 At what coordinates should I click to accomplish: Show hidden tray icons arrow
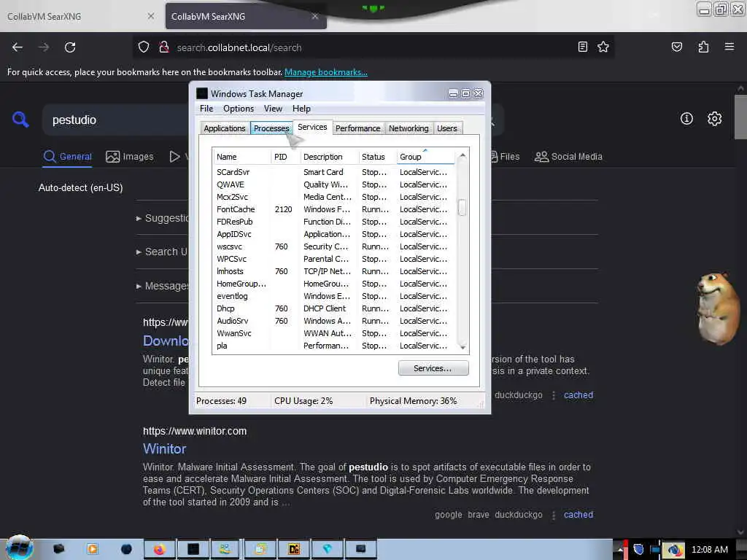620,550
